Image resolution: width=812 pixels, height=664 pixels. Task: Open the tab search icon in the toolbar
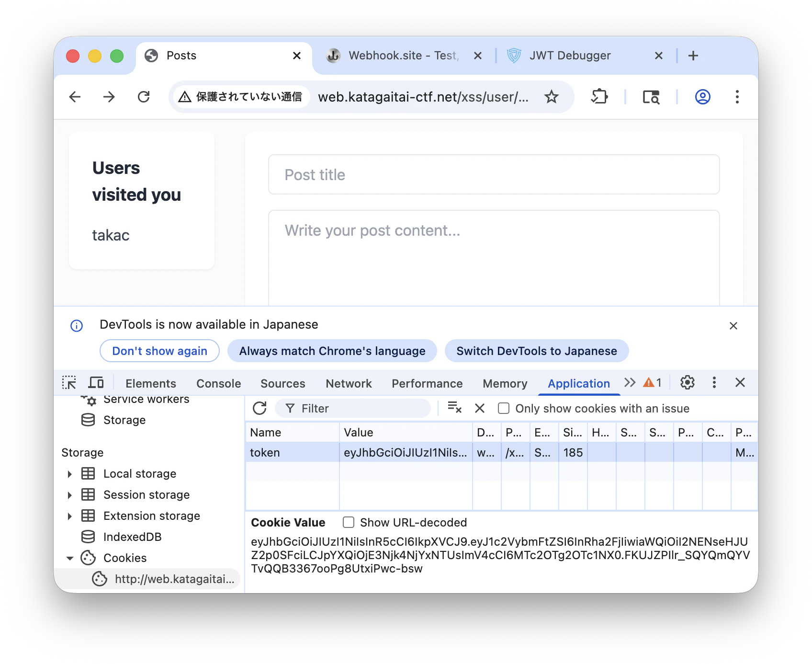[x=651, y=97]
